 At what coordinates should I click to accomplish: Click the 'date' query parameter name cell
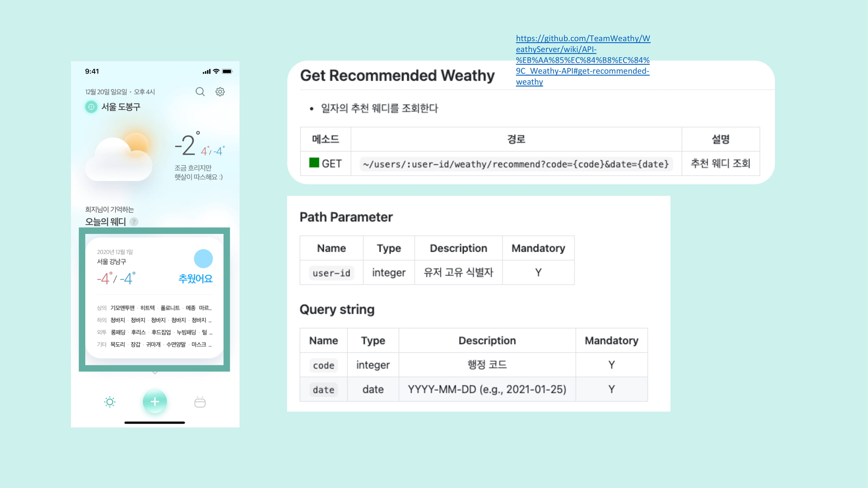[x=324, y=390]
